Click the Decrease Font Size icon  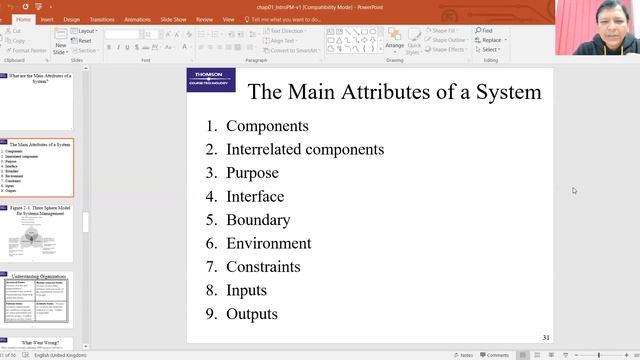tap(177, 35)
